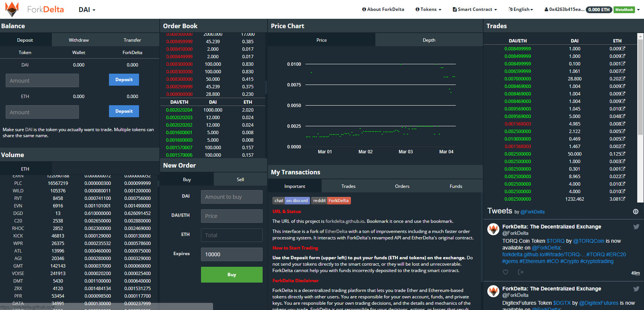This screenshot has height=310, width=644.
Task: Open chat on discord badge
Action: (x=291, y=201)
